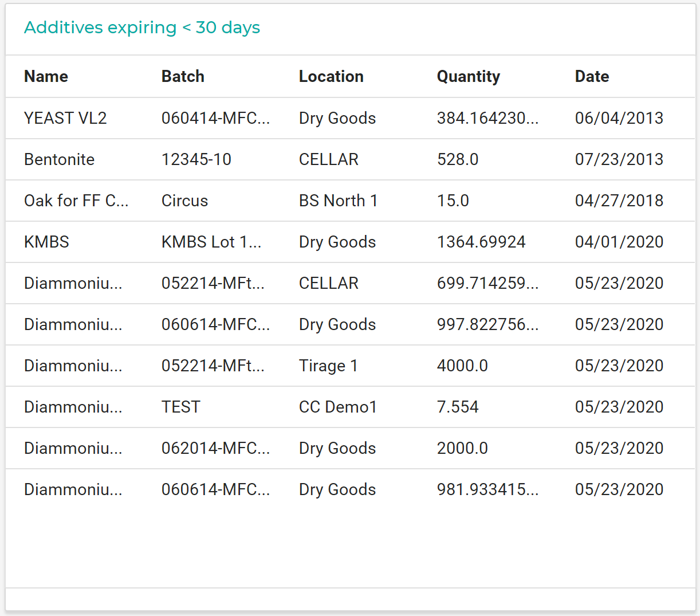Viewport: 700px width, 616px height.
Task: Open the KMBS additive record
Action: click(x=46, y=242)
